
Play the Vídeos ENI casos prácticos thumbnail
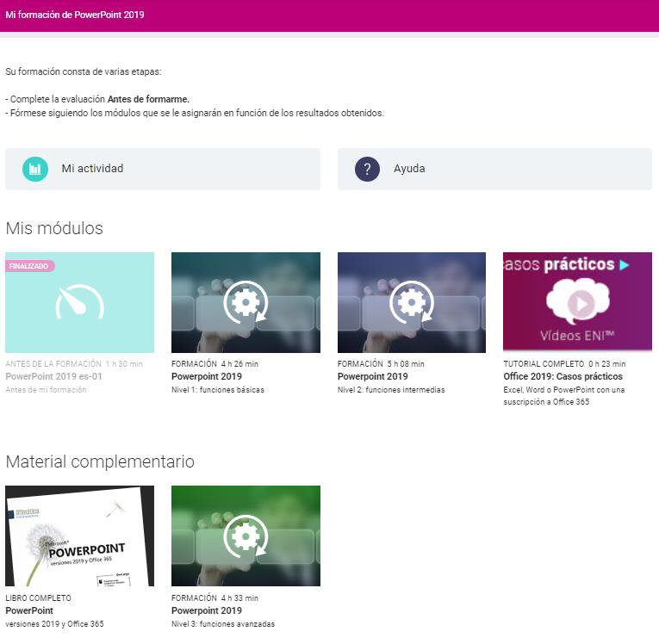pos(577,301)
